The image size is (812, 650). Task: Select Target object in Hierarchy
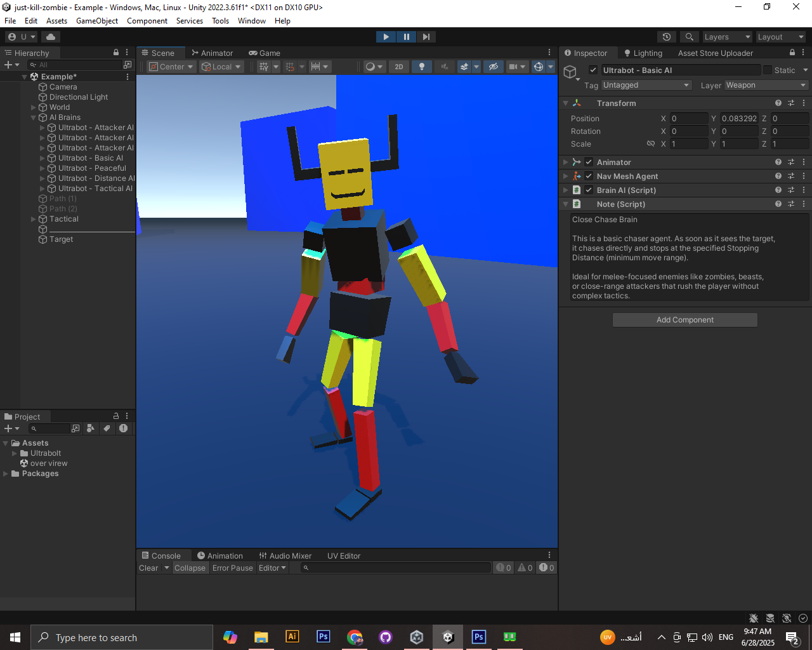61,239
